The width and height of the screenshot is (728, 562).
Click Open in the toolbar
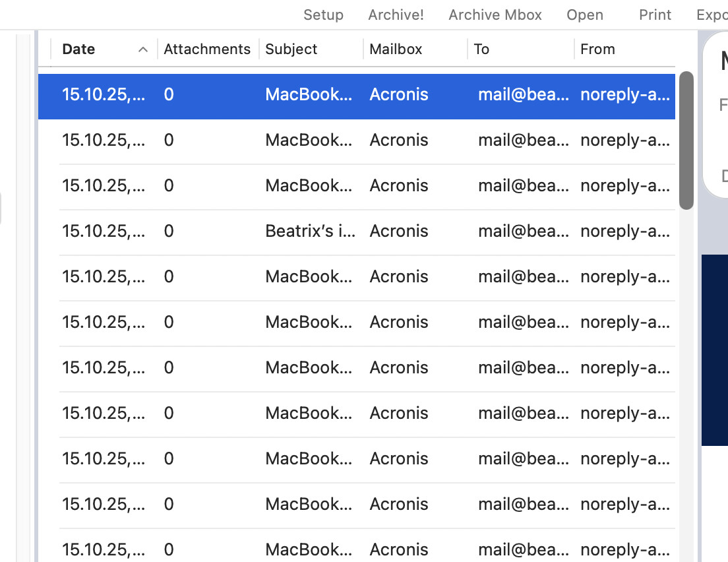[x=585, y=15]
